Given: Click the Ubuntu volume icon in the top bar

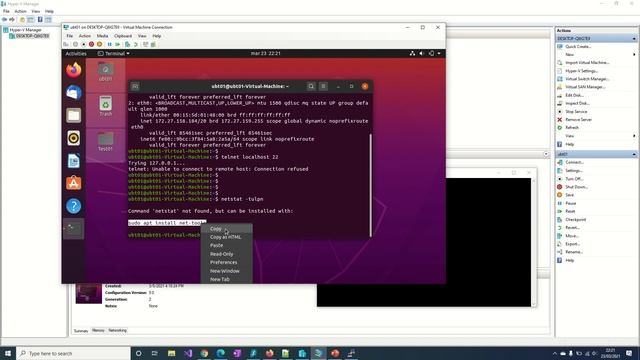Looking at the screenshot, I should (x=422, y=53).
